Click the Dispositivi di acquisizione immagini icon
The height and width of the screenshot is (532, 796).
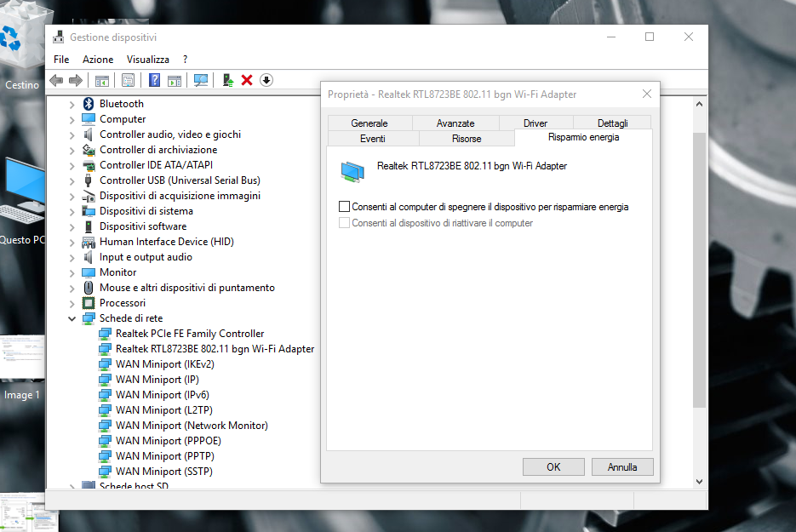coord(89,196)
